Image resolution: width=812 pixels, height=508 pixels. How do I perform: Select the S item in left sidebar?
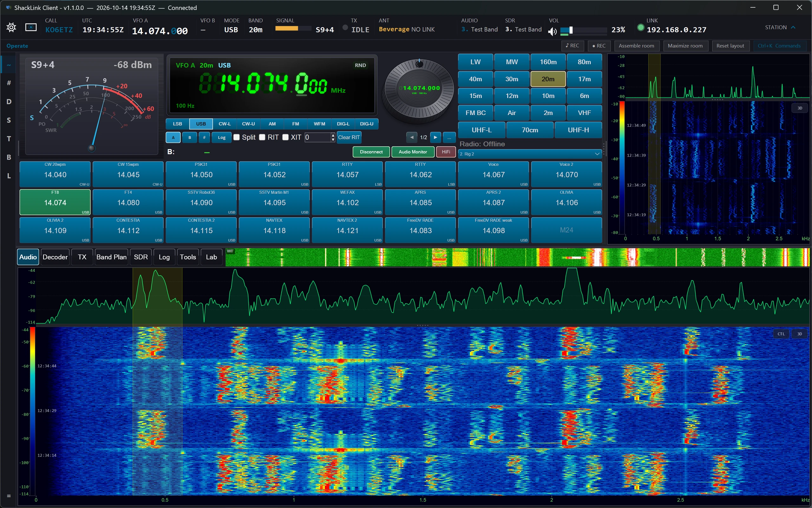9,120
